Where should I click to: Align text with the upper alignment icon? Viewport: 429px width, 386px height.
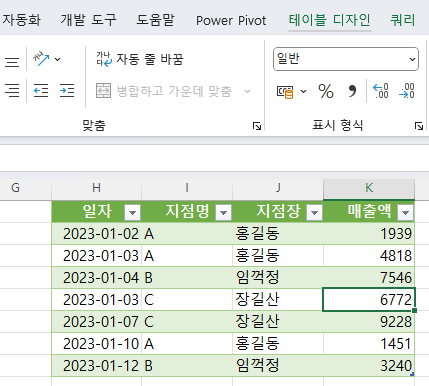coord(12,62)
